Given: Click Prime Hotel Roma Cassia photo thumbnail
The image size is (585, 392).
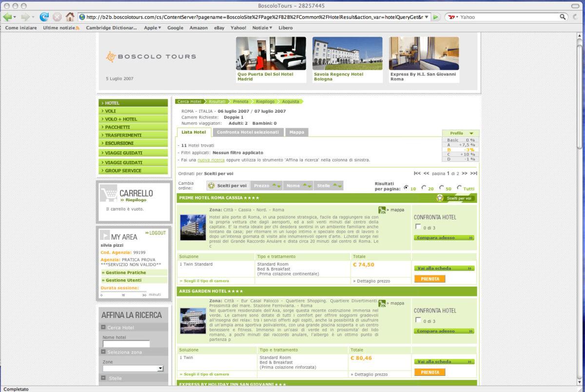Looking at the screenshot, I should click(x=193, y=227).
